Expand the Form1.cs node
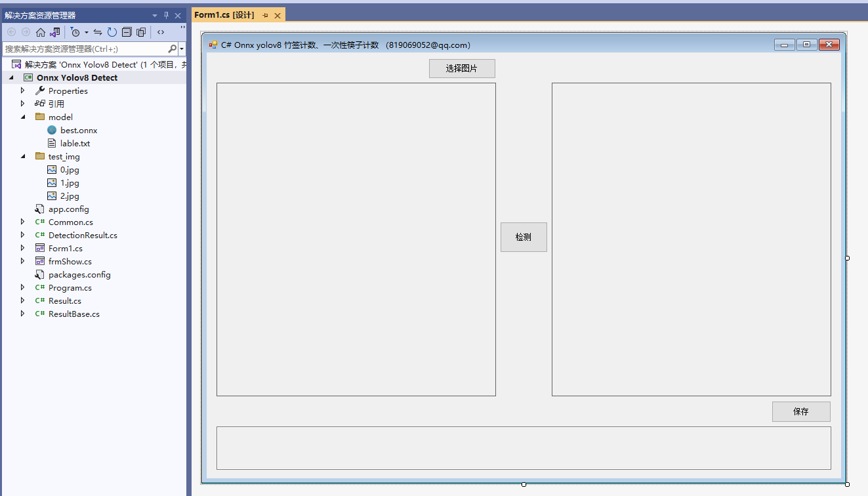Viewport: 868px width, 496px height. pos(23,248)
